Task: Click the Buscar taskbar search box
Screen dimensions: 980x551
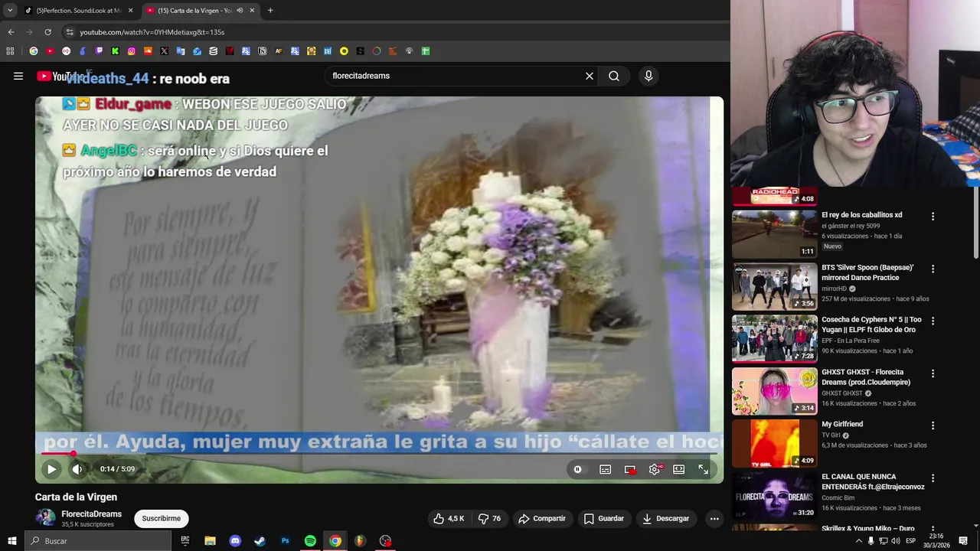Action: pyautogui.click(x=98, y=541)
